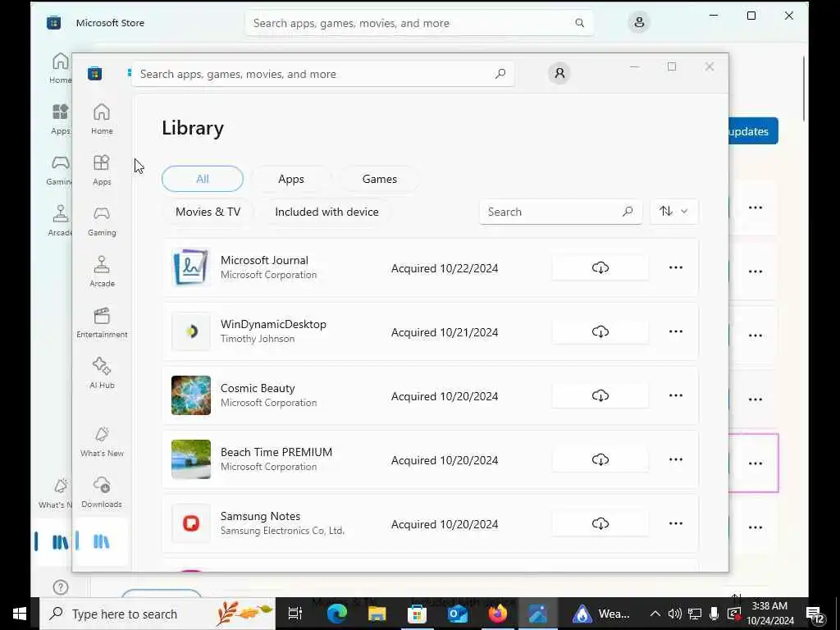Click the updates button in back window
This screenshot has width=840, height=630.
pyautogui.click(x=753, y=131)
